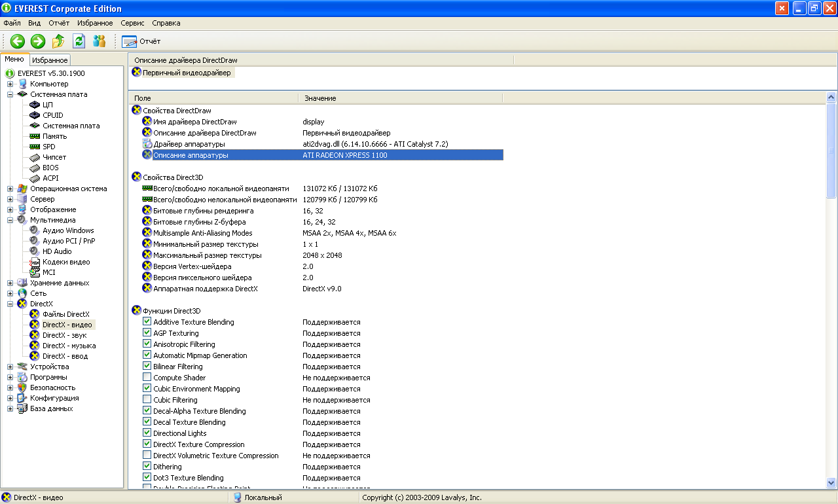This screenshot has height=504, width=838.
Task: Expand the Сервер tree node
Action: coord(10,199)
